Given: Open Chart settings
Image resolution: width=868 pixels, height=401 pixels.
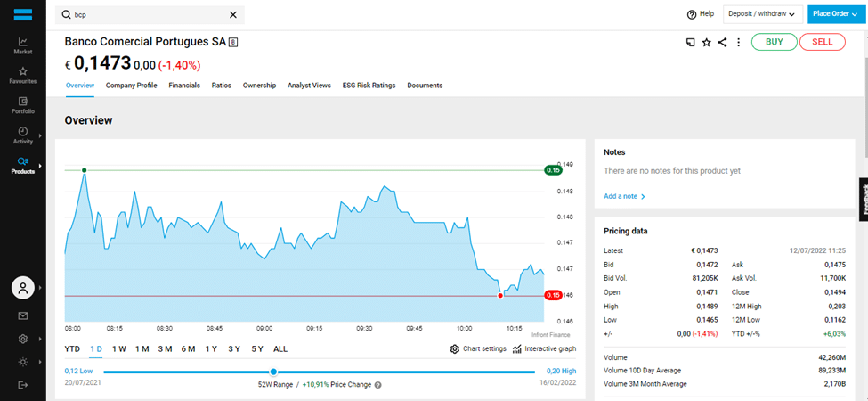Looking at the screenshot, I should tap(478, 349).
